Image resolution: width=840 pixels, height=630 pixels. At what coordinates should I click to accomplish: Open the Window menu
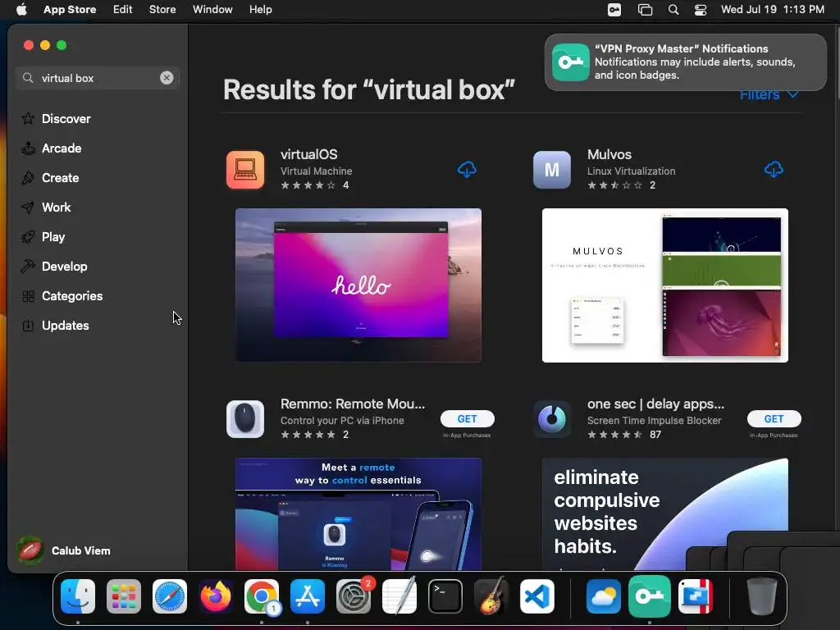tap(212, 10)
